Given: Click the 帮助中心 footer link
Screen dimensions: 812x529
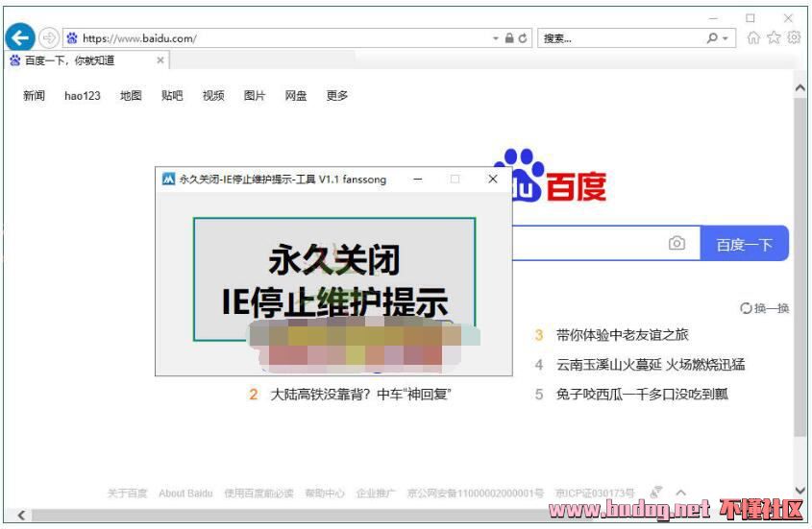Looking at the screenshot, I should tap(325, 493).
